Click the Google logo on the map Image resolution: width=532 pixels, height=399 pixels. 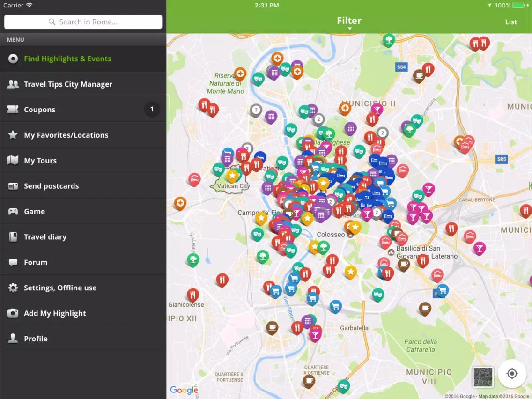184,390
